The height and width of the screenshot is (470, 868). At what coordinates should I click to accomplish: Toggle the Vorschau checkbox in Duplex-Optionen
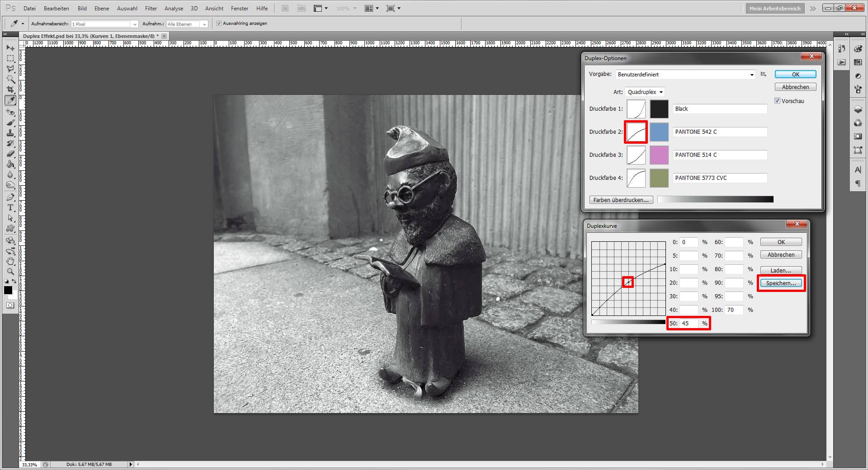778,101
